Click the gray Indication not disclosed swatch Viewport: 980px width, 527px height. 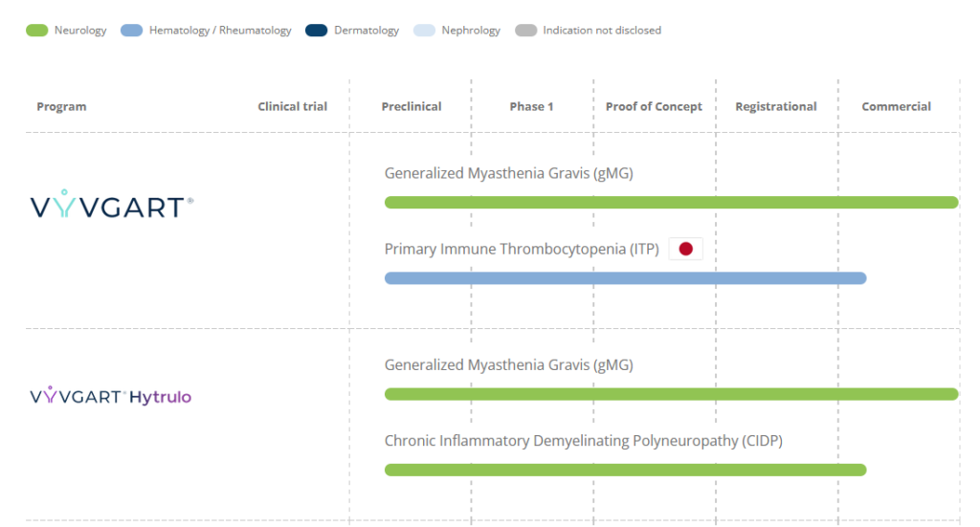coord(525,31)
